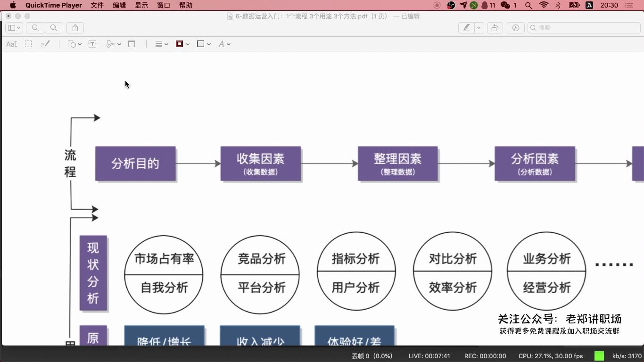Click the 指标分析 text
644x362 pixels.
[x=355, y=259]
